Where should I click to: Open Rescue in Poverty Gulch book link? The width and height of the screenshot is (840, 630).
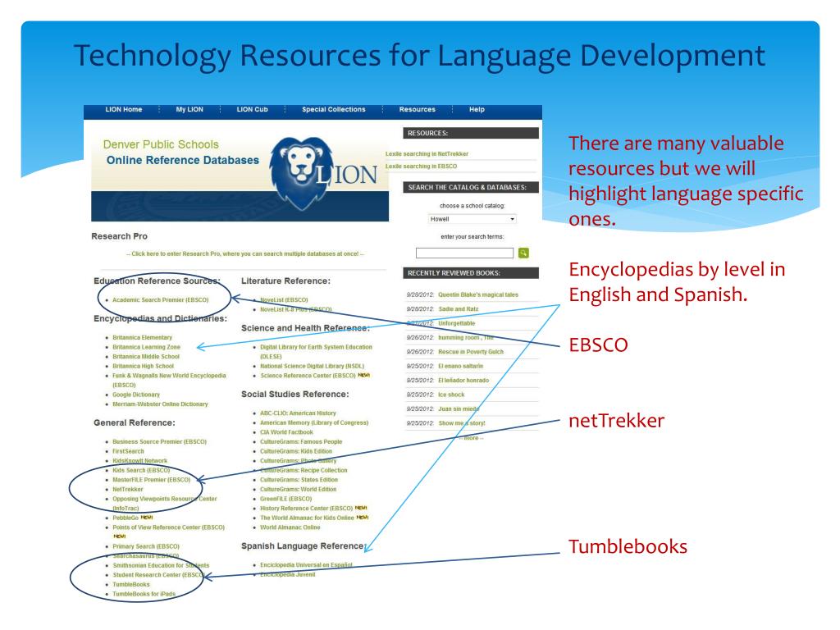470,352
